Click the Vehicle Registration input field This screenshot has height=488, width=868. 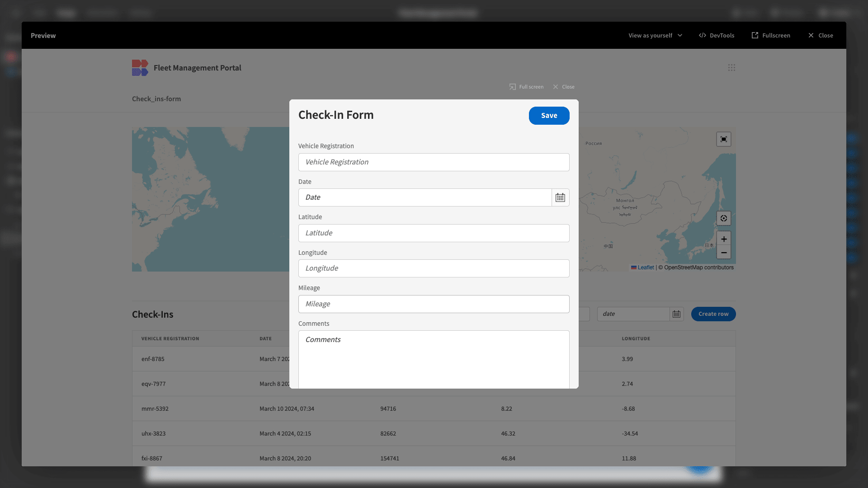pos(434,162)
